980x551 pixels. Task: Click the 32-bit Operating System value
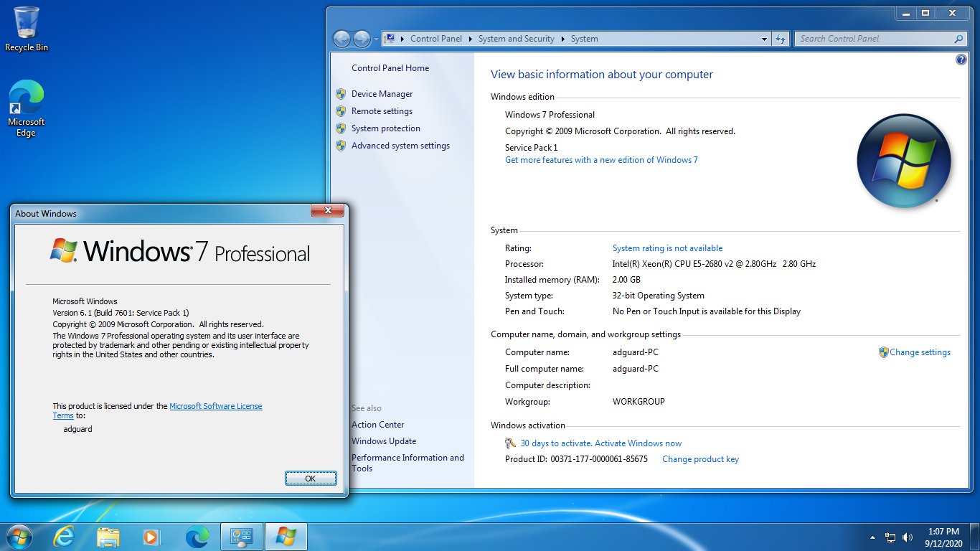pyautogui.click(x=659, y=296)
